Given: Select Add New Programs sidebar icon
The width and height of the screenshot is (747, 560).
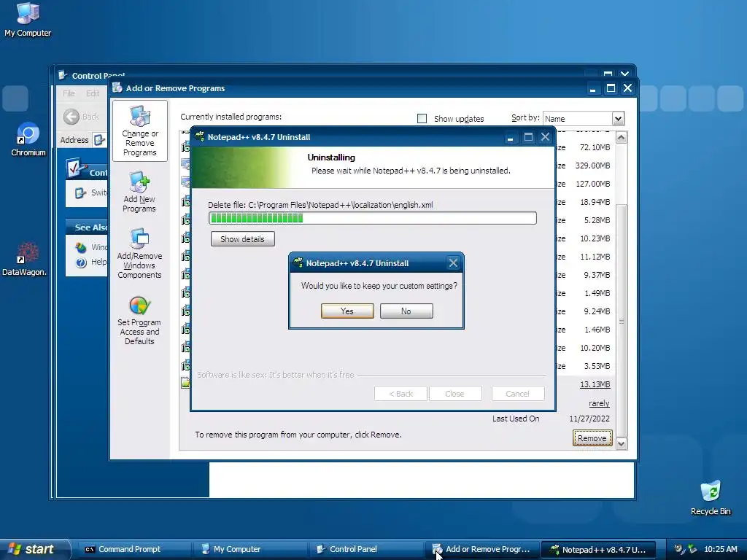Looking at the screenshot, I should [x=139, y=192].
